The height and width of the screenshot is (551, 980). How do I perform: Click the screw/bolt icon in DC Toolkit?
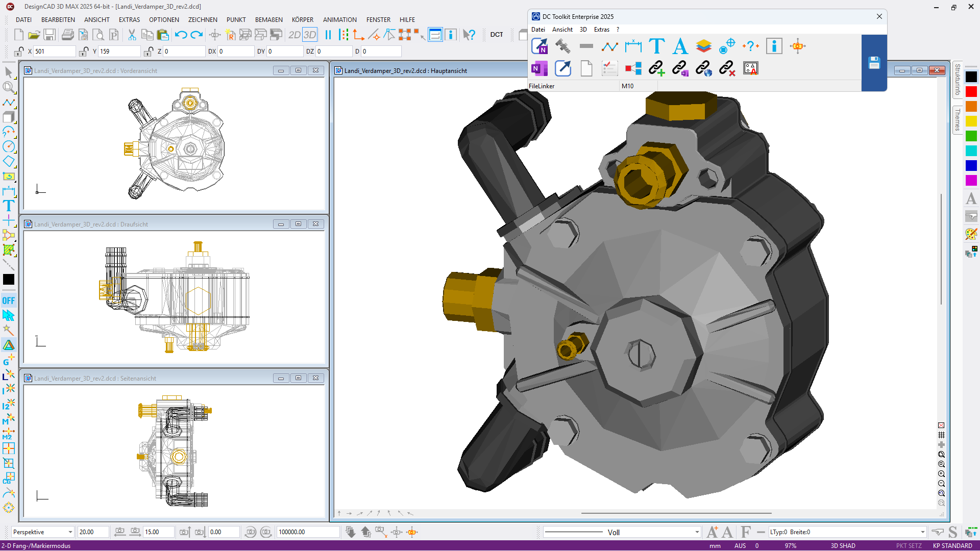[x=562, y=46]
